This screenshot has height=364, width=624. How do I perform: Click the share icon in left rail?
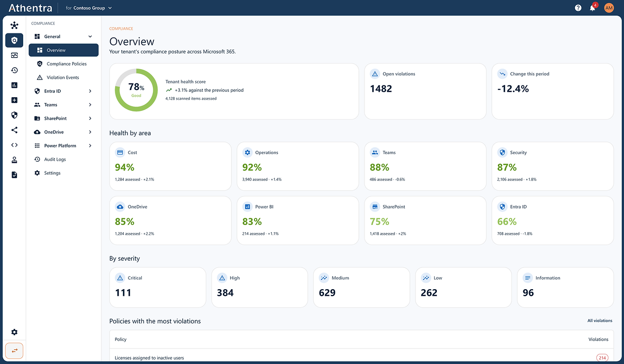pyautogui.click(x=14, y=130)
